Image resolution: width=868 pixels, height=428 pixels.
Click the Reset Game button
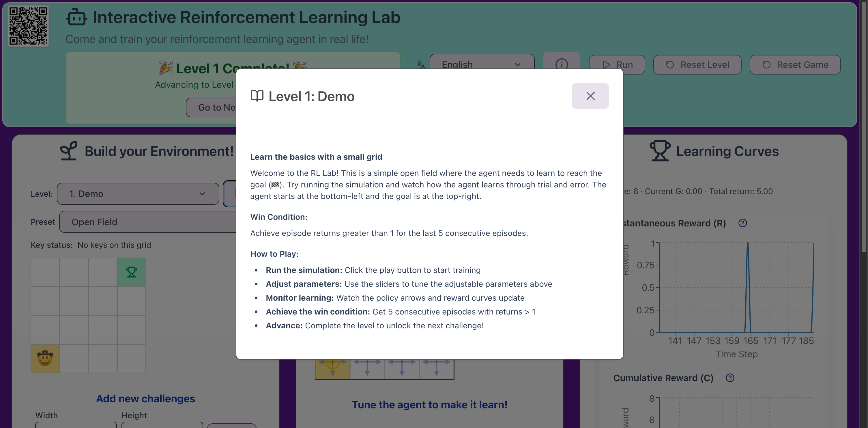(795, 64)
